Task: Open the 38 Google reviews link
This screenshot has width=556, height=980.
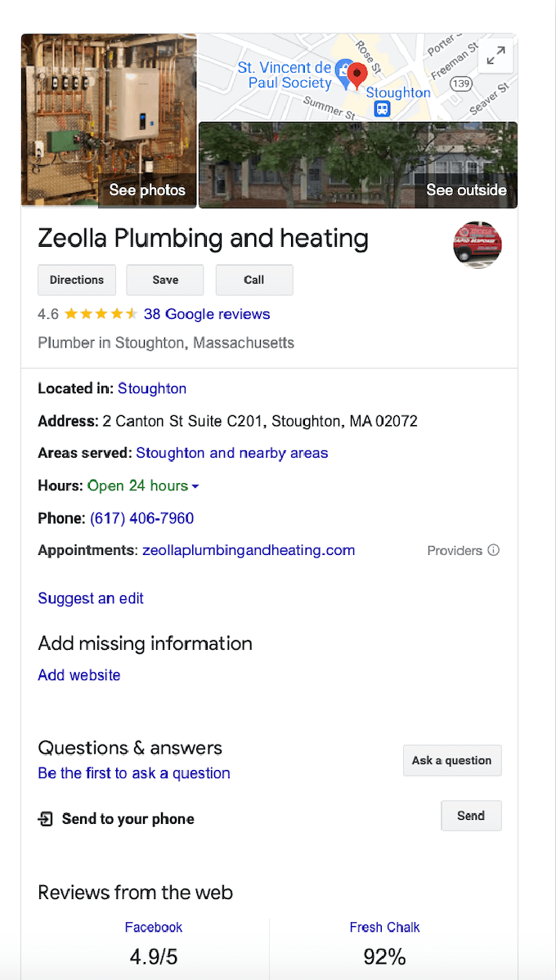Action: point(207,313)
